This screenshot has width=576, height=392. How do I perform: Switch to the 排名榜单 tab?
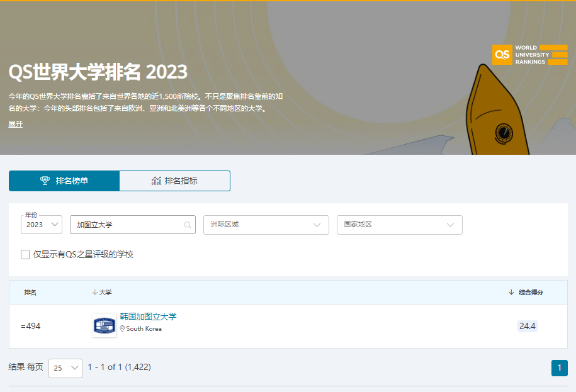(64, 181)
